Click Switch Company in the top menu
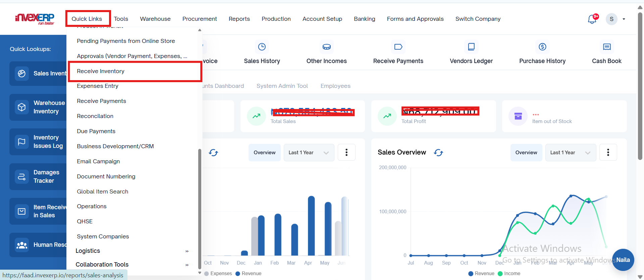The image size is (644, 280). (478, 19)
